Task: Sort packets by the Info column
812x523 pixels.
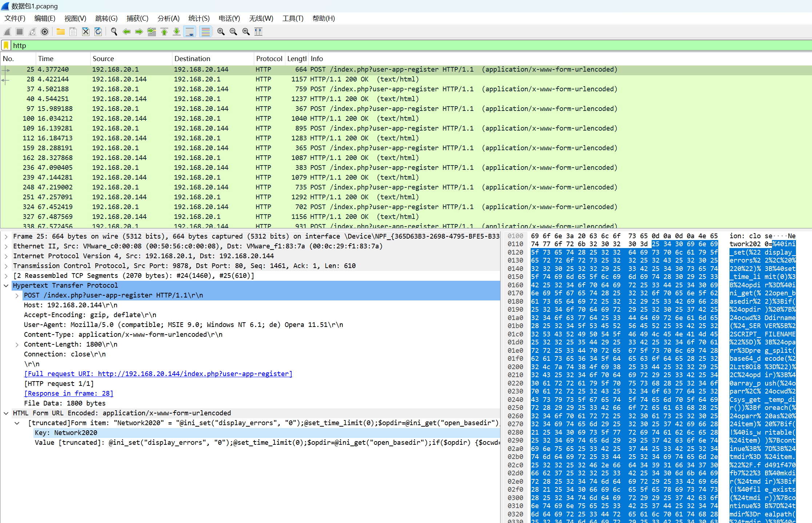Action: pos(560,59)
